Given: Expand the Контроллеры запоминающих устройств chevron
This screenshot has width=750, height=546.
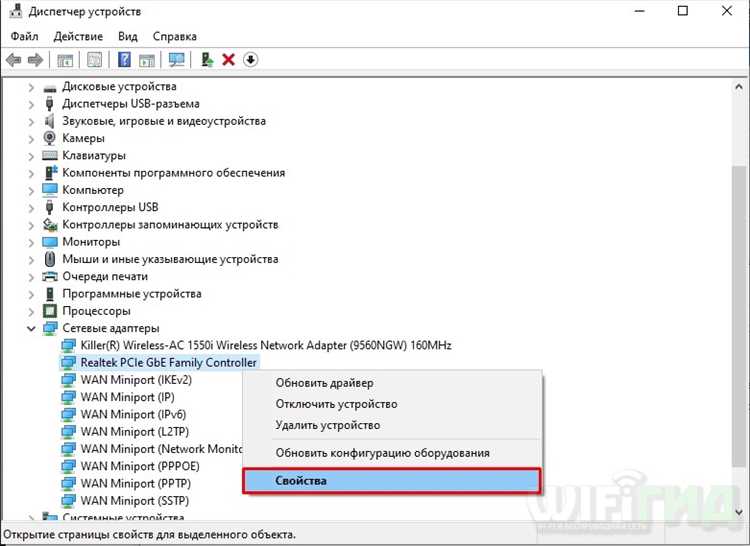Looking at the screenshot, I should point(31,225).
